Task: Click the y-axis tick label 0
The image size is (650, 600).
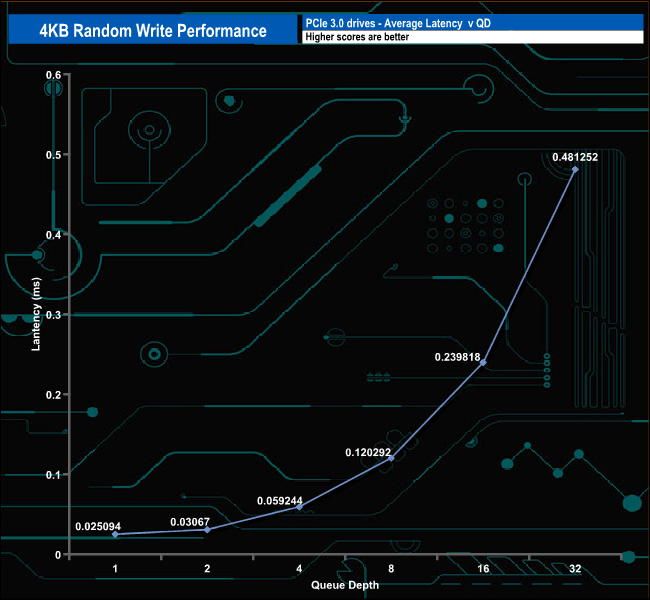Action: coord(58,555)
